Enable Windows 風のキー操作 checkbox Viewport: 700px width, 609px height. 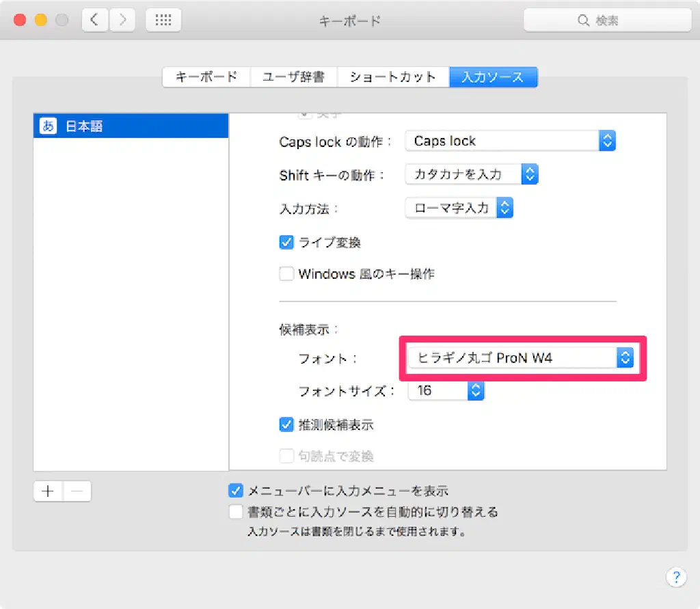point(286,274)
